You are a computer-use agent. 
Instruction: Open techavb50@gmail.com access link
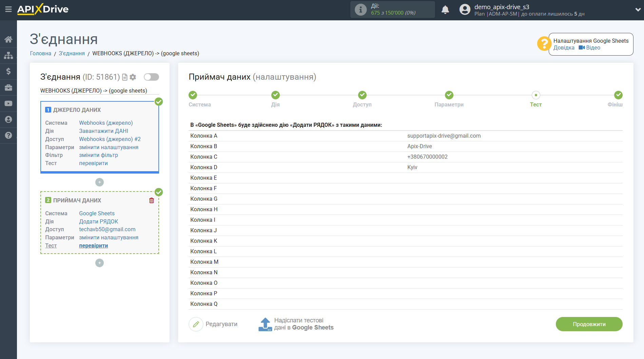[x=107, y=229]
